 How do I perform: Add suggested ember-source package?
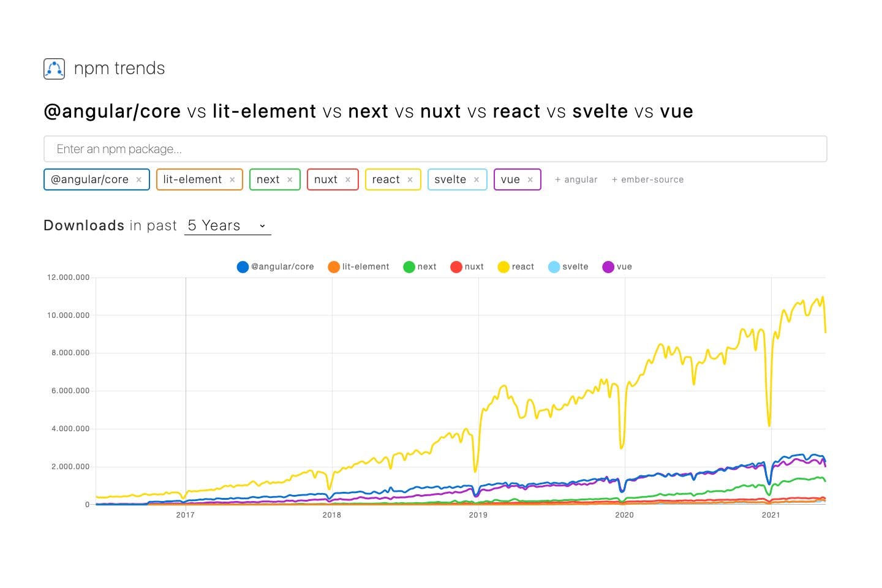point(647,179)
